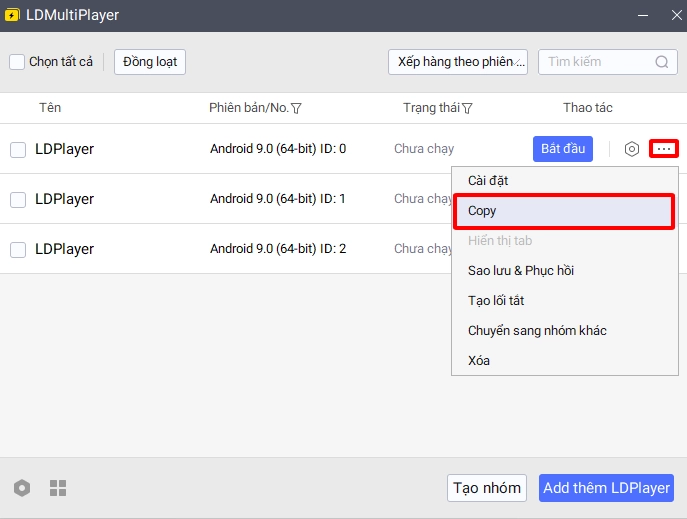Check the box for LDPlayer ID 2
The image size is (687, 519).
(18, 249)
